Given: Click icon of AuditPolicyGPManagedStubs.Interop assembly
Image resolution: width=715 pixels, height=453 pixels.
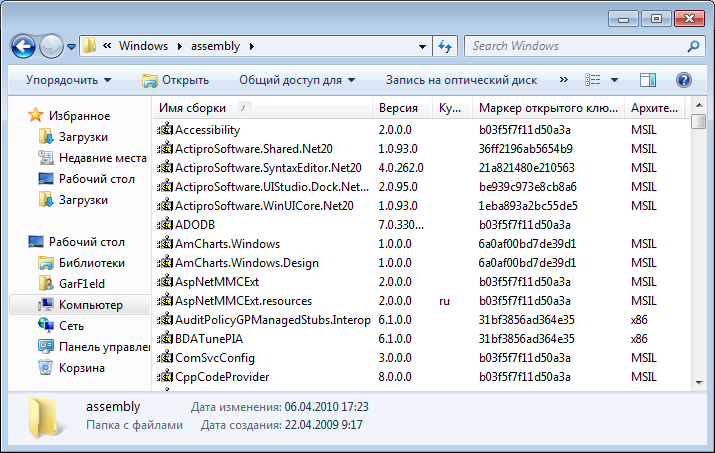Looking at the screenshot, I should [165, 319].
